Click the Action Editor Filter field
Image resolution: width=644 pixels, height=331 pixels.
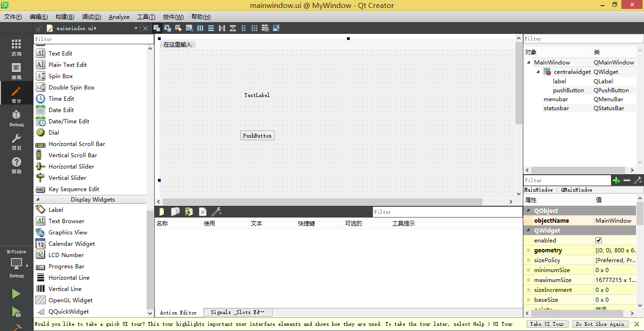coord(446,212)
